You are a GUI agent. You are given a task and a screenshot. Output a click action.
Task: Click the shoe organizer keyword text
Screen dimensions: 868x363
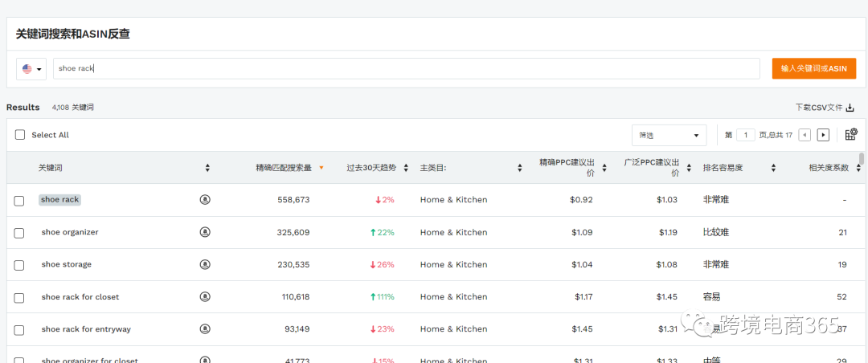(x=70, y=232)
